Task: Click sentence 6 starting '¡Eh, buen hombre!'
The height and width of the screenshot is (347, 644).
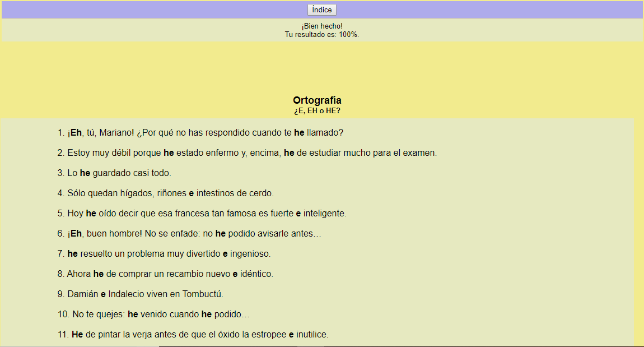Action: 189,234
